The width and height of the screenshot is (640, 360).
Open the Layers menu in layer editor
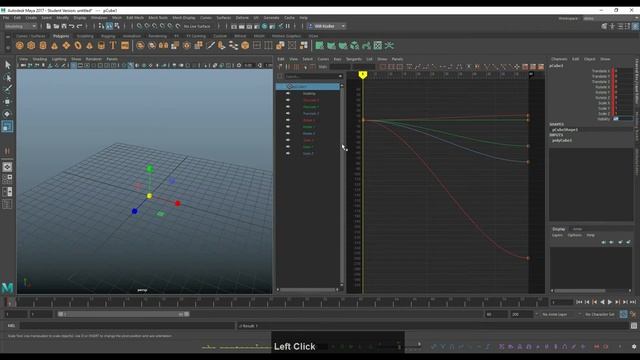point(557,235)
